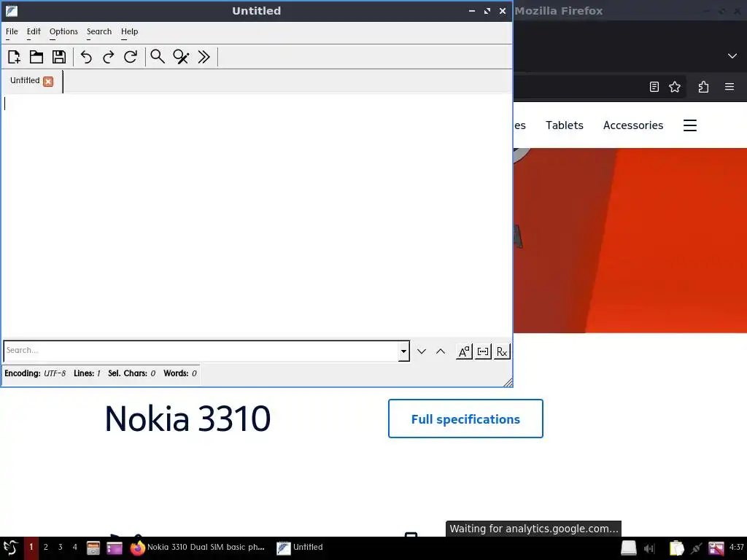
Task: Open the volume control tray icon
Action: (649, 548)
